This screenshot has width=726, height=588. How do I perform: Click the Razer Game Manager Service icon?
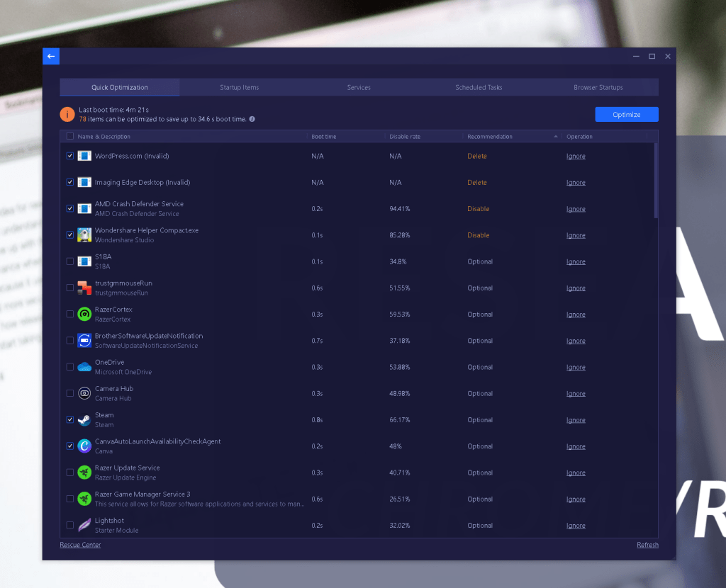(84, 499)
